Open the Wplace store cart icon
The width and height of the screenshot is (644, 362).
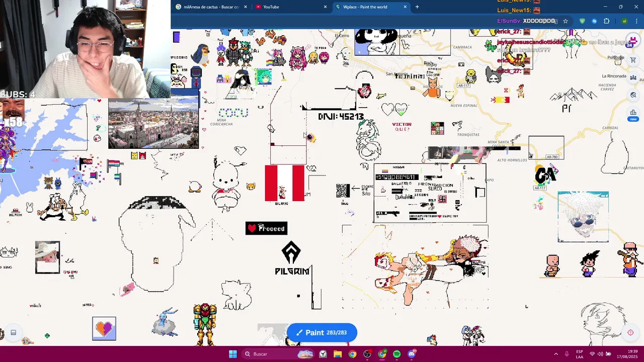pyautogui.click(x=633, y=60)
